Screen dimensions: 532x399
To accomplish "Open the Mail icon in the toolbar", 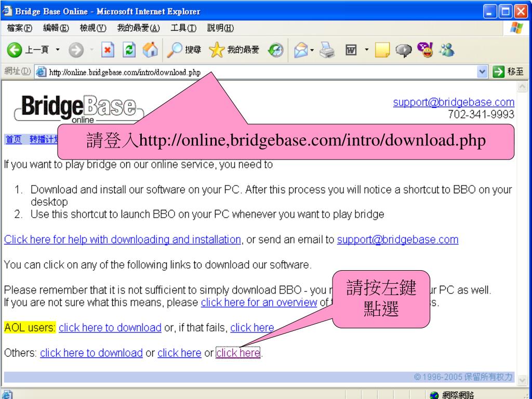I will coord(300,50).
